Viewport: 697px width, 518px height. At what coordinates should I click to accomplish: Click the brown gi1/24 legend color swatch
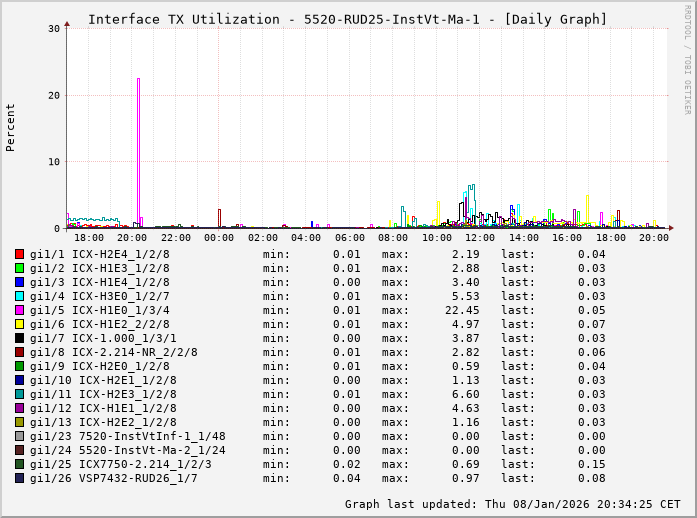[20, 450]
